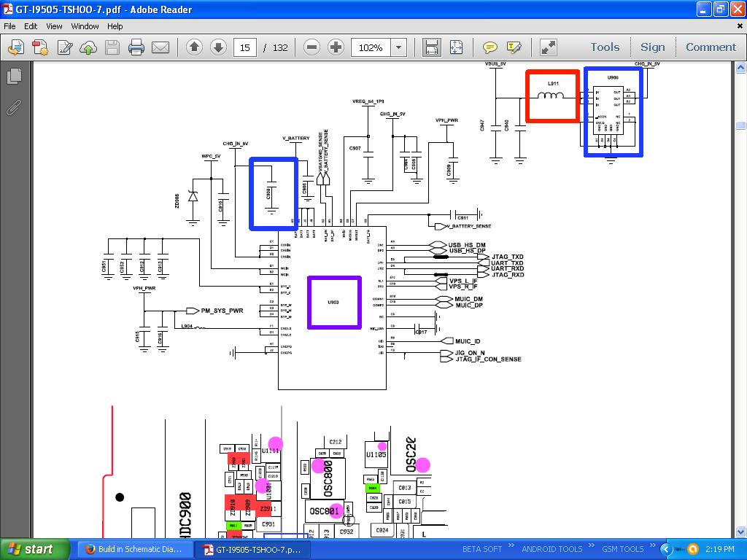
Task: Click the vertical scrollbar up arrow
Action: coord(741,68)
